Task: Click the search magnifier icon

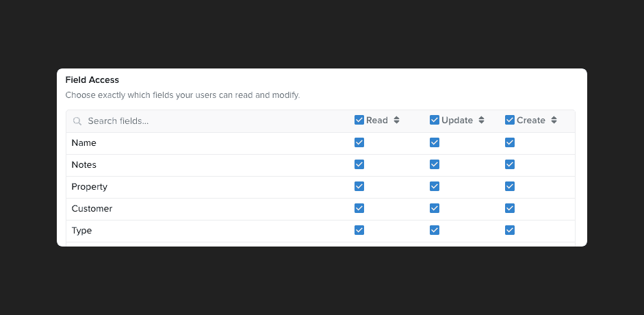Action: click(77, 121)
